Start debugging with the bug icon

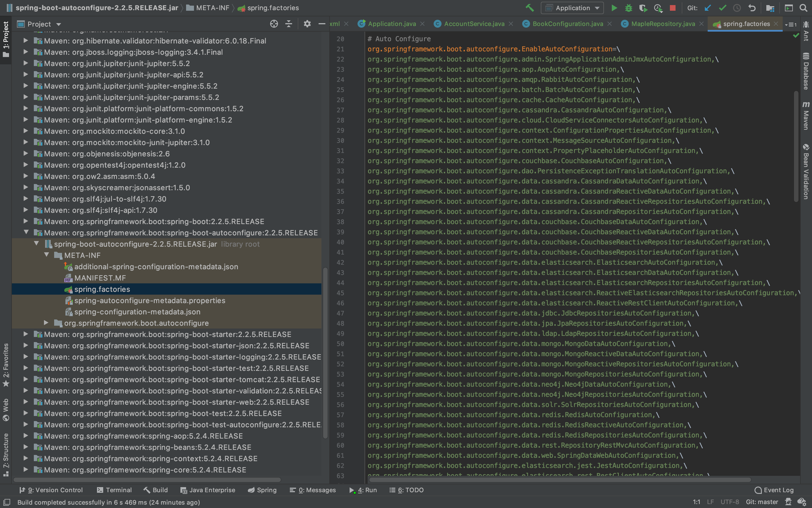(x=628, y=8)
